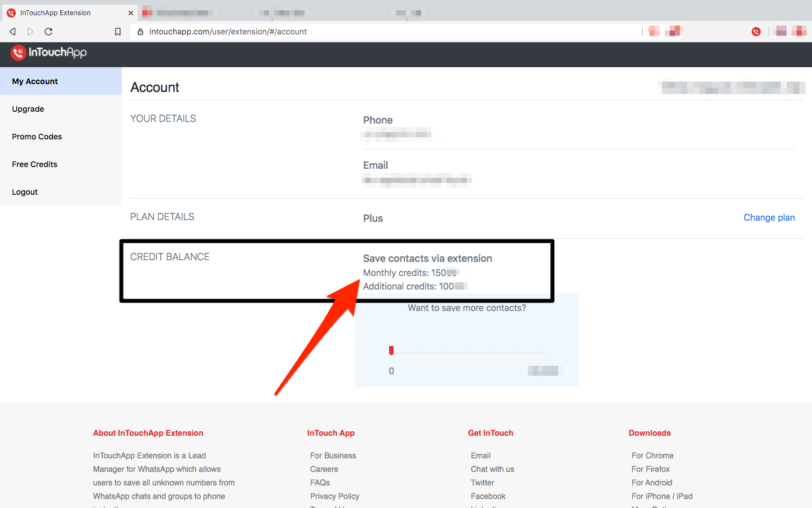Screen dimensions: 812x508
Task: Click the InTouchApp logo in the header
Action: (x=49, y=53)
